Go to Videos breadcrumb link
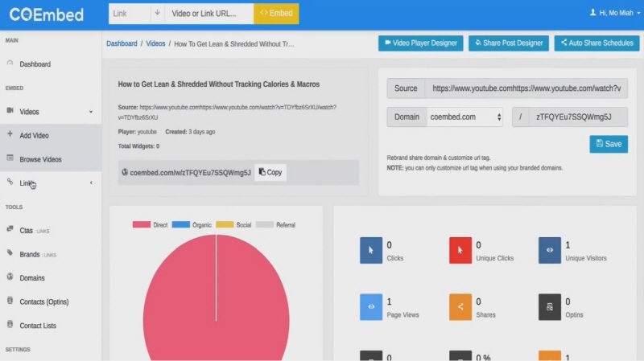Image resolution: width=644 pixels, height=361 pixels. 155,43
